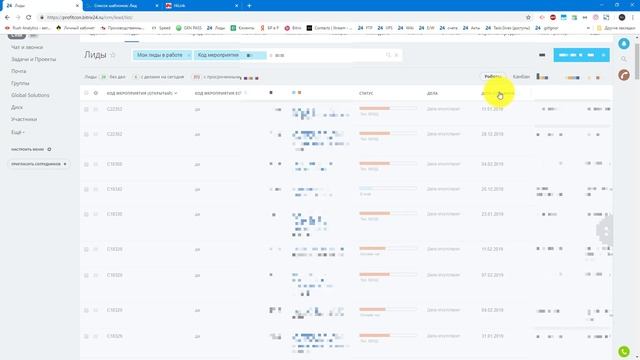Click the green phone call button
640x360 pixels.
point(624,351)
